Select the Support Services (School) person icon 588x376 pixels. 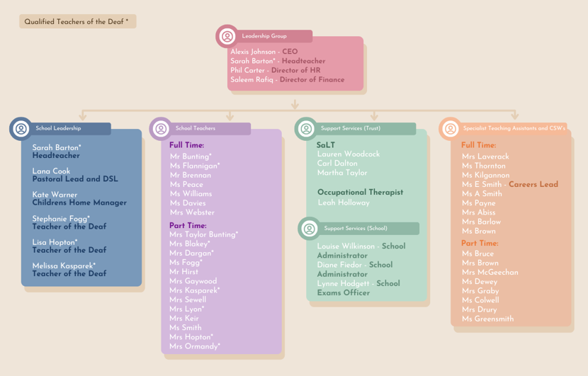(310, 229)
